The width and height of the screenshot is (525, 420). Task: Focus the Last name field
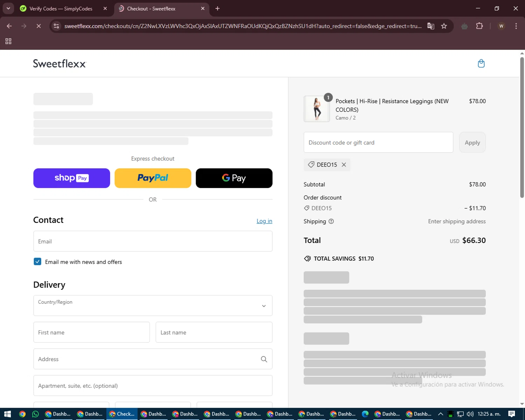(214, 332)
